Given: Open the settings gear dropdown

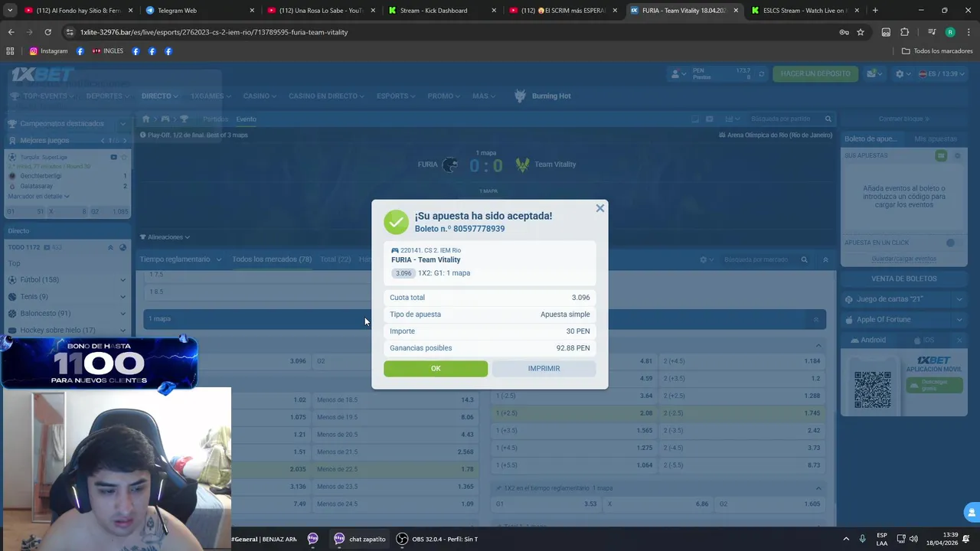Looking at the screenshot, I should (903, 73).
